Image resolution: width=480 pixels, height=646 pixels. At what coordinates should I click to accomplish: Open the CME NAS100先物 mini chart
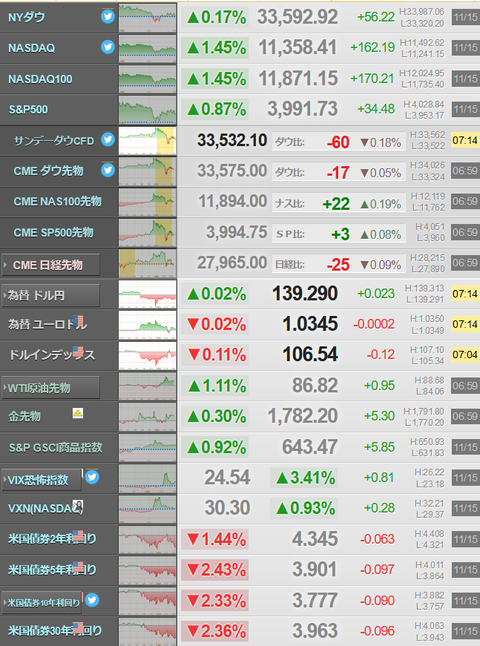(x=148, y=202)
